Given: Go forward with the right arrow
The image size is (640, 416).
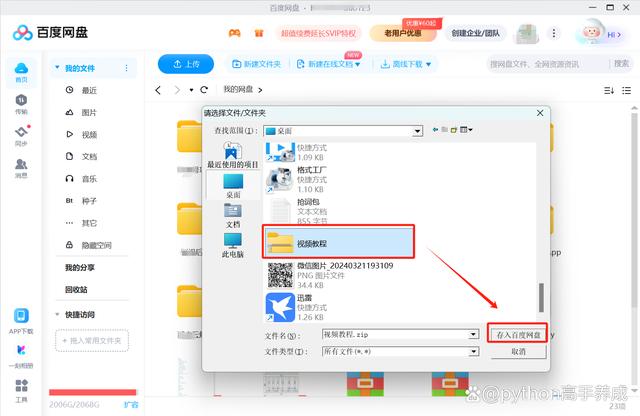Looking at the screenshot, I should (x=177, y=90).
